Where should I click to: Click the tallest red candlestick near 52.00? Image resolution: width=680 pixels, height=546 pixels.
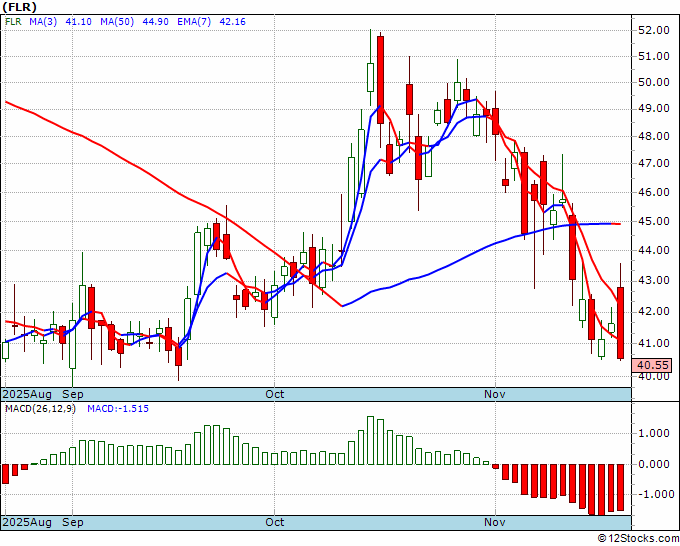click(380, 80)
